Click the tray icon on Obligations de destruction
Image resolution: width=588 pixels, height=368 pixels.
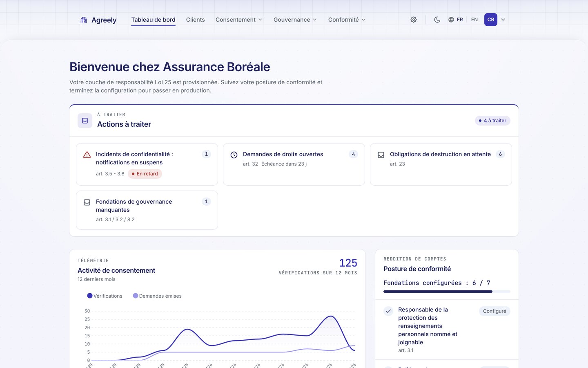(381, 155)
